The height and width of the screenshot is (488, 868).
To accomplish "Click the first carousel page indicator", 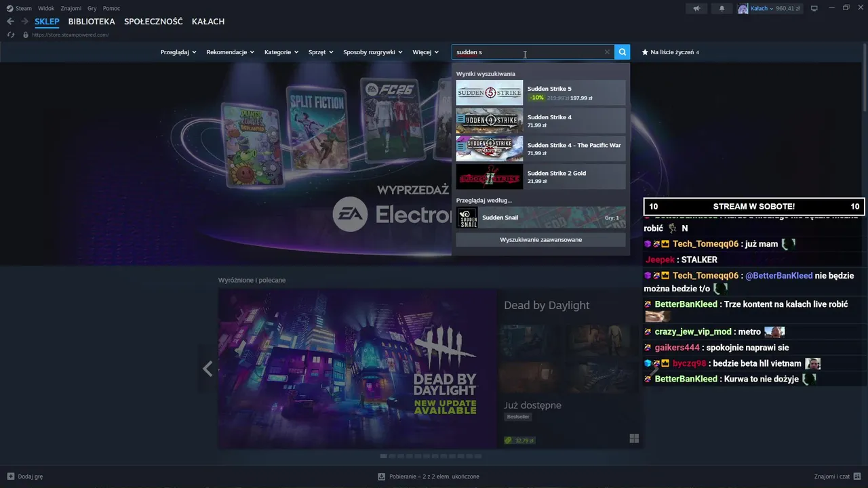I will point(383,456).
